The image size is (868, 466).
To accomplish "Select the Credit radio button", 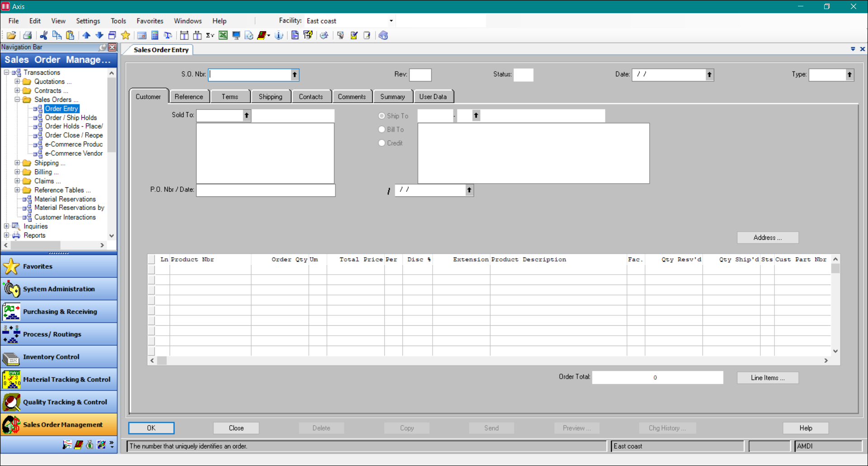I will [x=381, y=143].
